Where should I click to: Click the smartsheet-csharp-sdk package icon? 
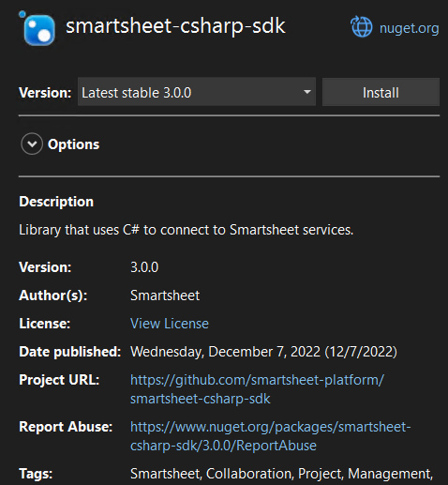[x=37, y=29]
